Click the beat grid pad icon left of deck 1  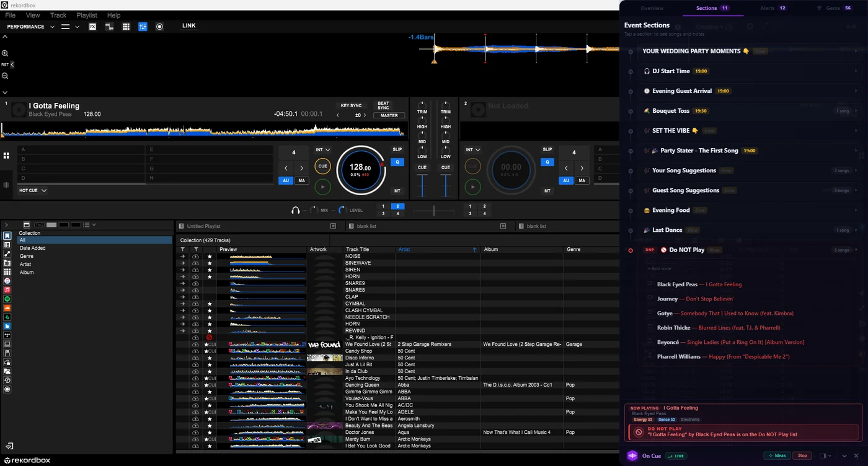point(6,156)
